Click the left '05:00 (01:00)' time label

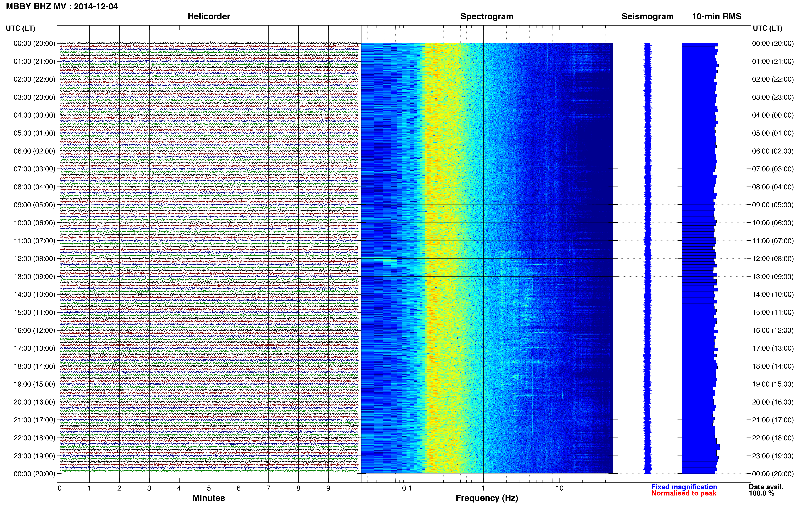pyautogui.click(x=34, y=133)
